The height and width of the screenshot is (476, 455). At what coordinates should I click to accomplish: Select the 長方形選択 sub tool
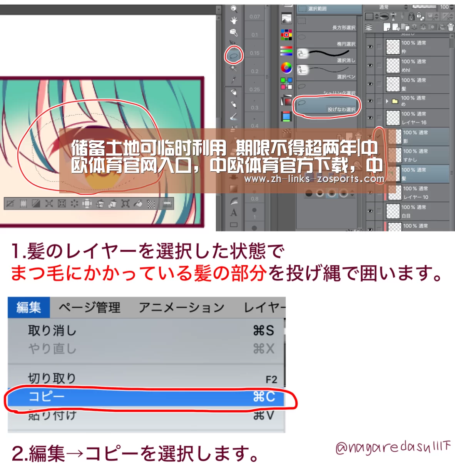(326, 24)
